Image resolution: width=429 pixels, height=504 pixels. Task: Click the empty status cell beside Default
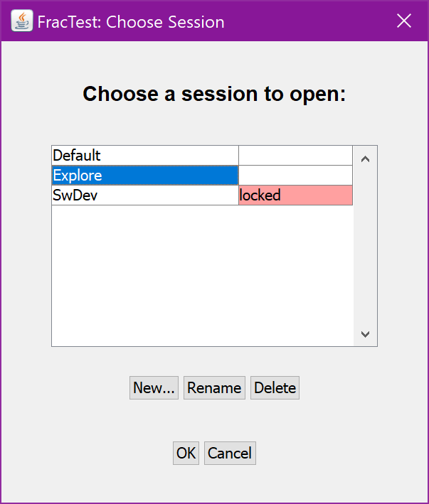coord(295,156)
